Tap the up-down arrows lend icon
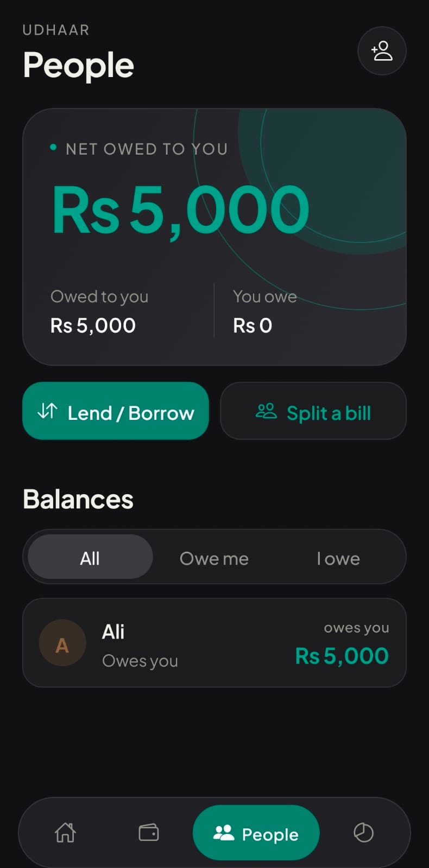The width and height of the screenshot is (429, 868). [47, 411]
